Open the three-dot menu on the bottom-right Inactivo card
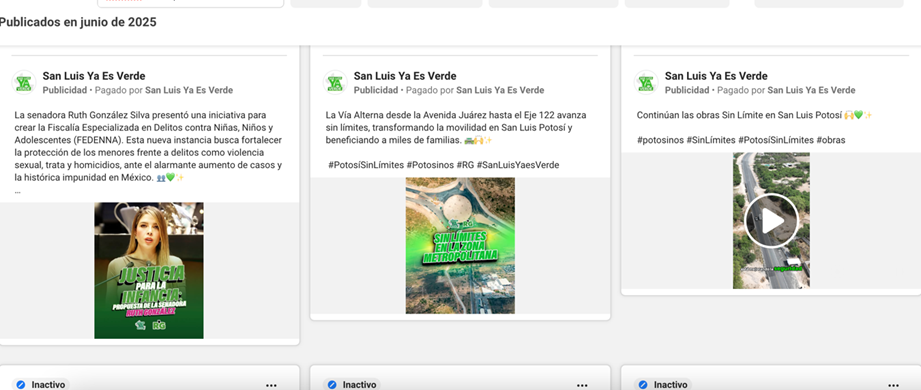The height and width of the screenshot is (390, 921). pos(893,385)
